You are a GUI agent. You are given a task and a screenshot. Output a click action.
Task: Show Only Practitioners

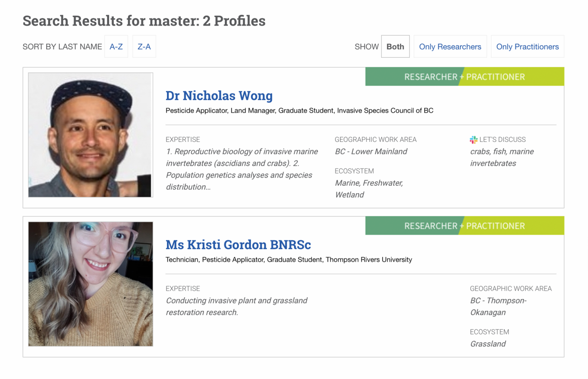(x=527, y=47)
